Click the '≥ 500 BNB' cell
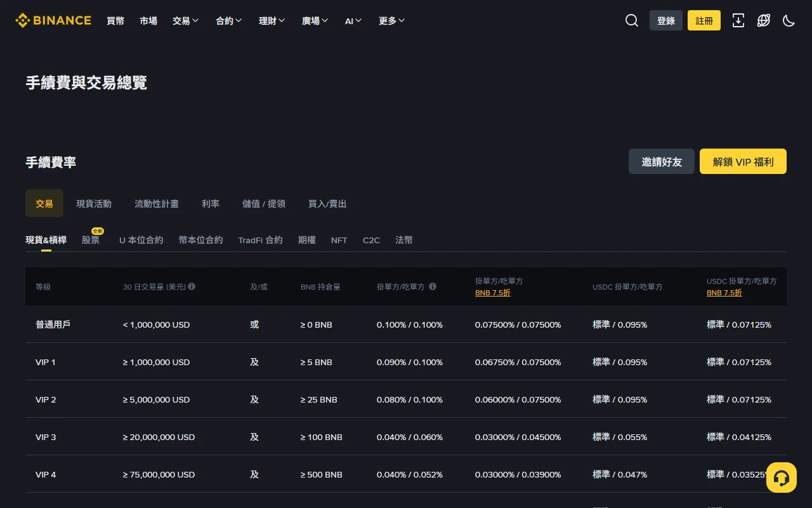The image size is (812, 508). pos(322,474)
